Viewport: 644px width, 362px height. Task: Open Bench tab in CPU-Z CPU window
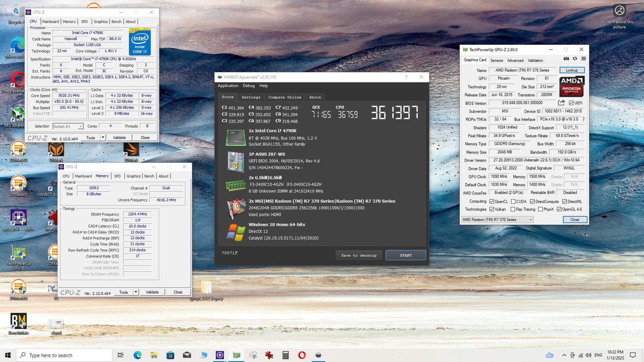coord(116,21)
